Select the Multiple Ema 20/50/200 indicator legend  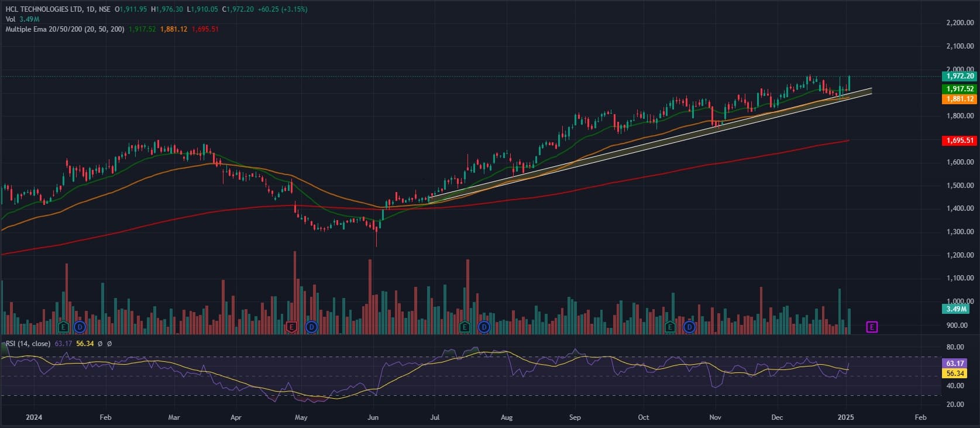click(64, 29)
